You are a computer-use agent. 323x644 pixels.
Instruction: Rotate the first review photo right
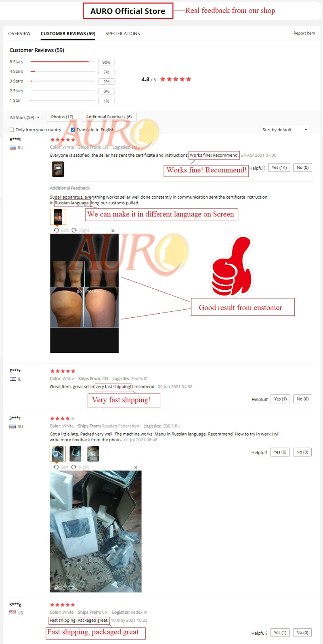(x=80, y=230)
